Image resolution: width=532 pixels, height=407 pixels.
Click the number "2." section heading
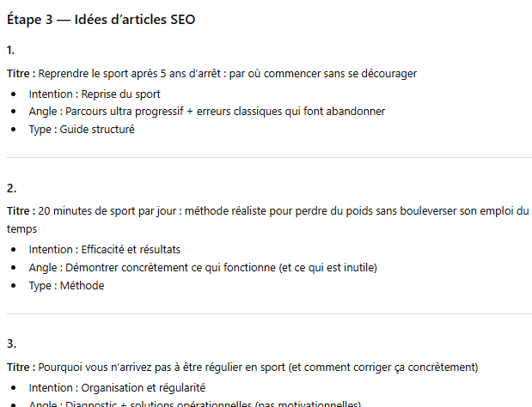click(11, 188)
